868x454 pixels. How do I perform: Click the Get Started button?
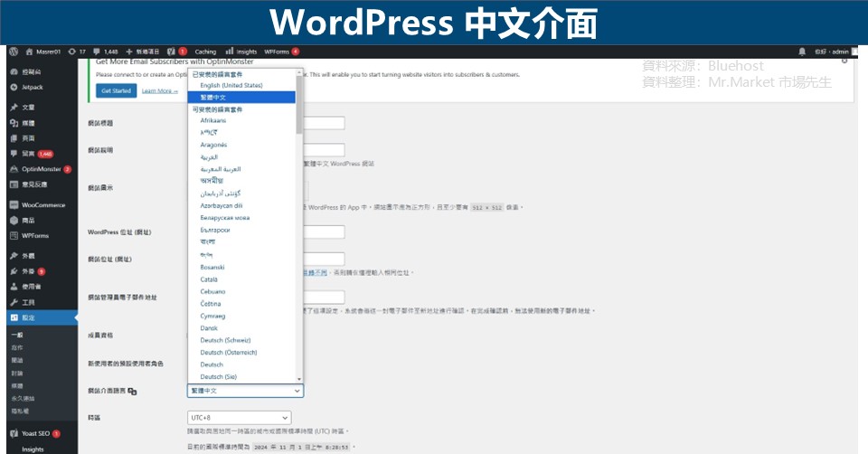click(117, 90)
